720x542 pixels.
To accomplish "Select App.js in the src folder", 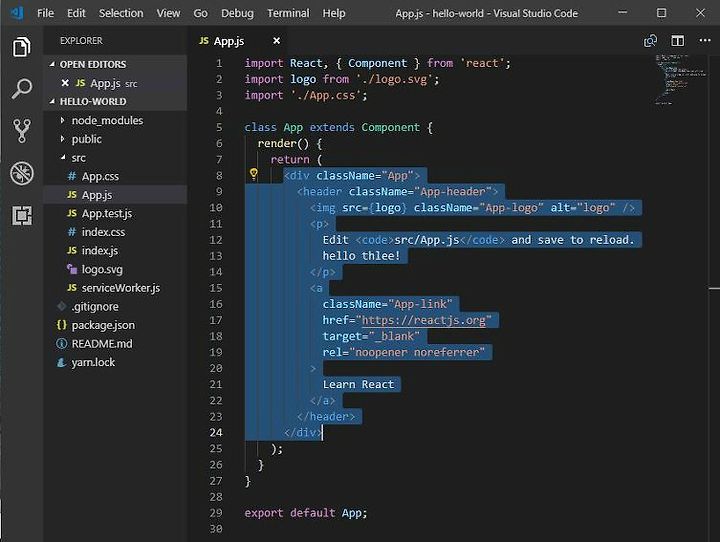I will coord(115,195).
